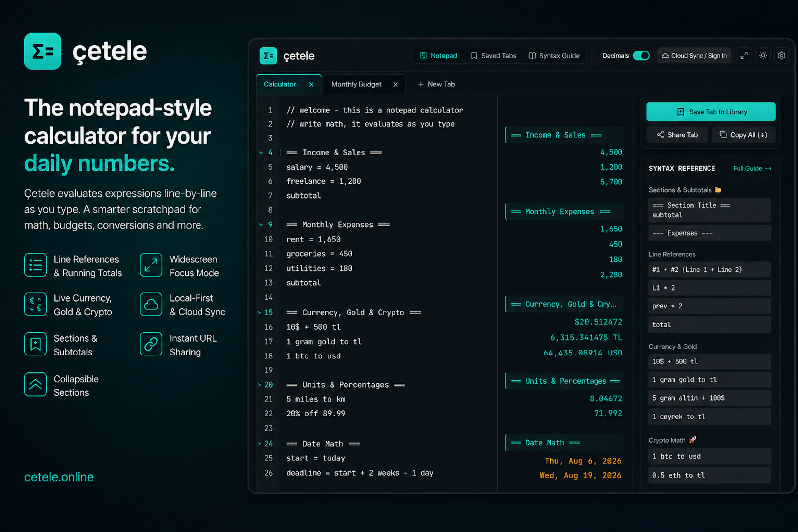The width and height of the screenshot is (798, 532).
Task: Open Cloud Sync / Sign In
Action: pos(694,56)
